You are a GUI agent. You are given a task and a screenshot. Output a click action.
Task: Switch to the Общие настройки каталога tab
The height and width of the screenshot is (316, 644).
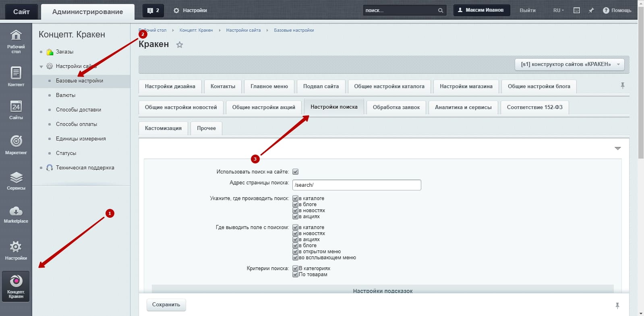[x=389, y=86]
